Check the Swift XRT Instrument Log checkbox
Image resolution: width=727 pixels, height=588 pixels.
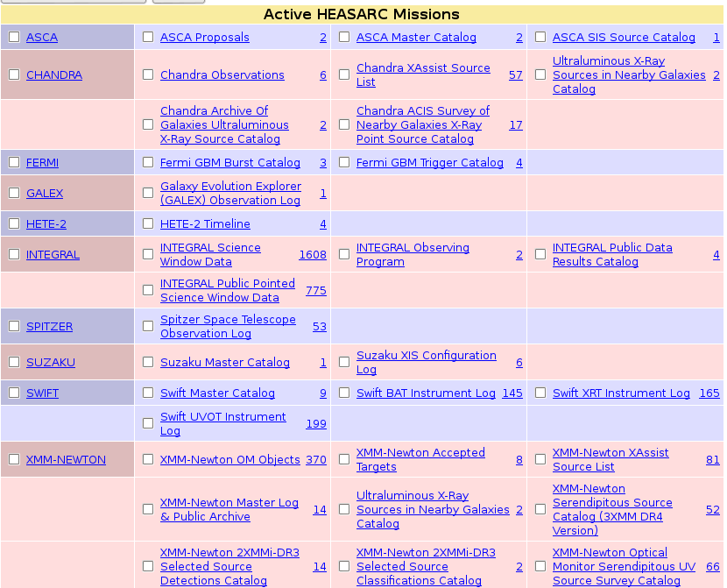coord(540,393)
